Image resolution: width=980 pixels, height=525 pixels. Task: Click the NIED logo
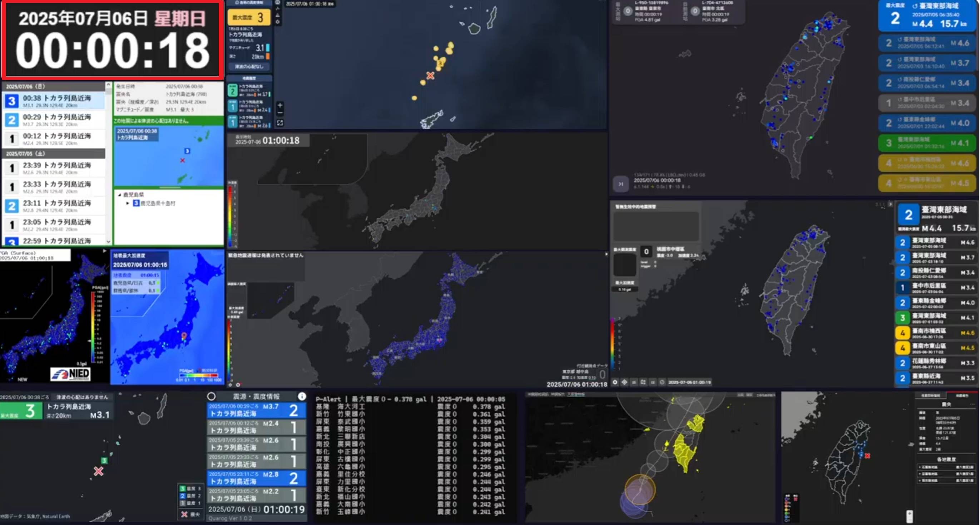pos(71,374)
